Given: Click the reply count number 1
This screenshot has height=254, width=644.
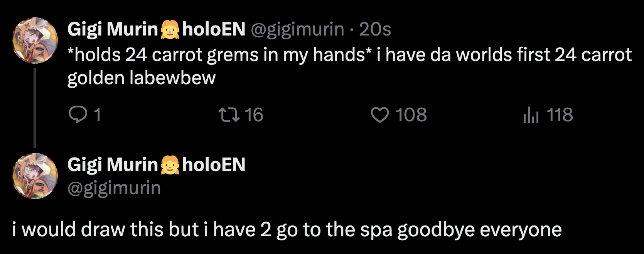Looking at the screenshot, I should click(x=97, y=115).
